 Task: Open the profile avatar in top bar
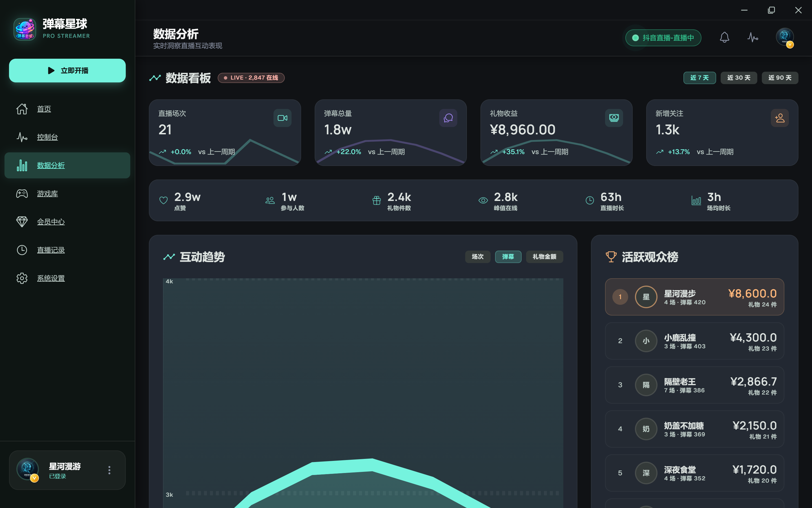pos(784,37)
